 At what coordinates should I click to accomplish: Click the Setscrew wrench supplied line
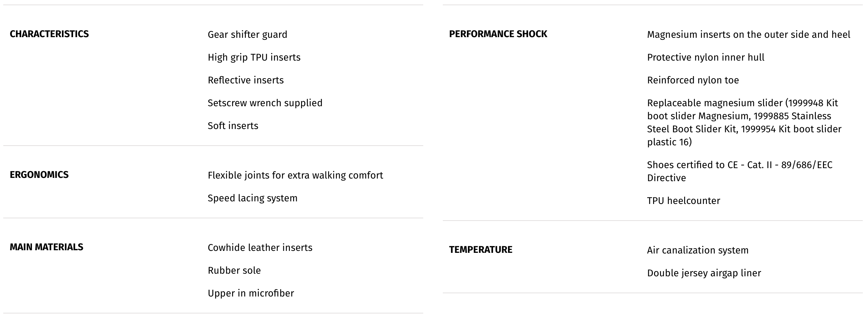coord(265,103)
